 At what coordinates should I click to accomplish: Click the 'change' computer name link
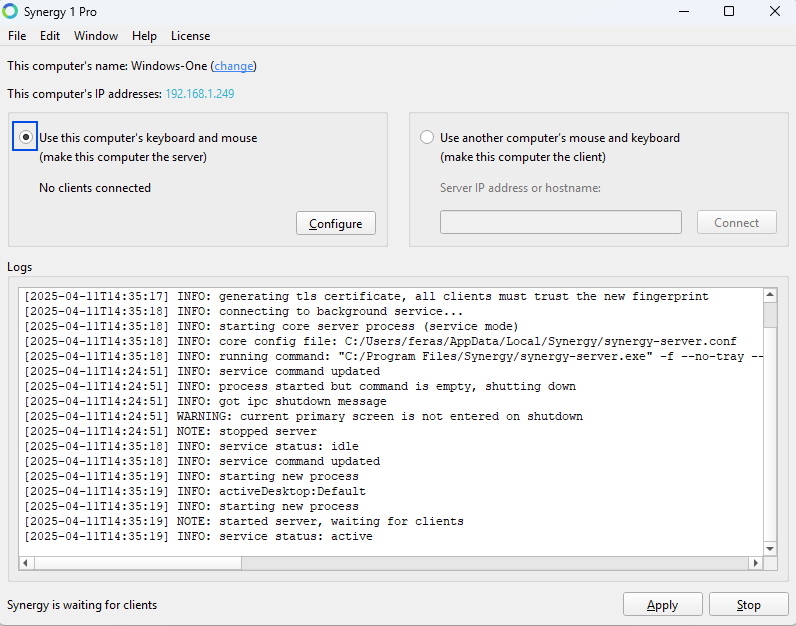(x=234, y=66)
